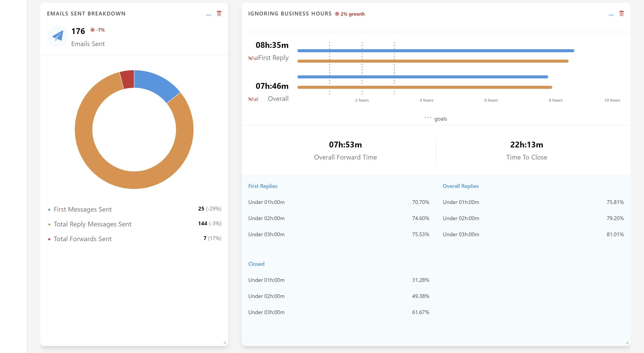Minimize the Emails Sent Breakdown card
This screenshot has width=644, height=353.
208,15
